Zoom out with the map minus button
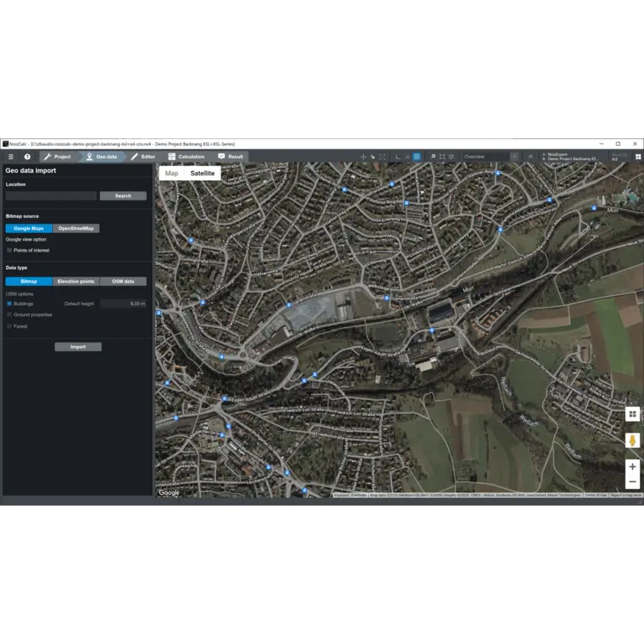The height and width of the screenshot is (644, 644). pyautogui.click(x=632, y=481)
